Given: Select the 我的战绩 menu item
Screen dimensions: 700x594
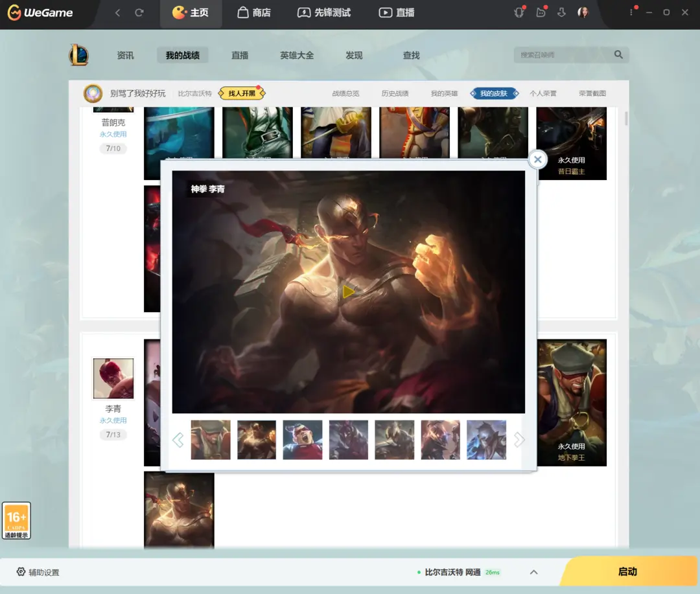Looking at the screenshot, I should tap(183, 55).
